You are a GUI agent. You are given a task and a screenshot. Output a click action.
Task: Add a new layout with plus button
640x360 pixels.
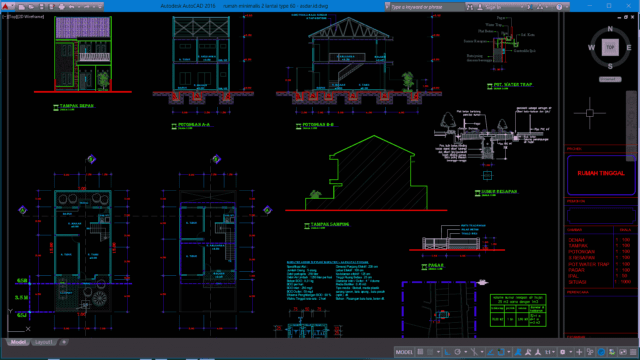(x=64, y=342)
